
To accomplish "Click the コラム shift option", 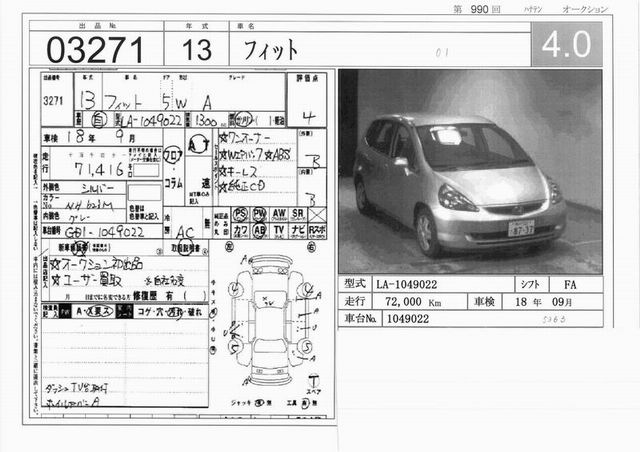I will click(x=173, y=183).
